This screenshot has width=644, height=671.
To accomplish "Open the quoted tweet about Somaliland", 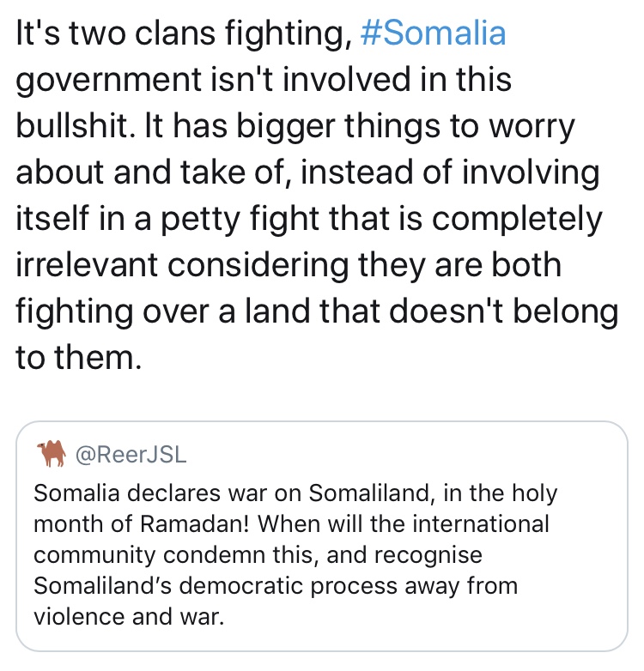I will click(x=322, y=535).
